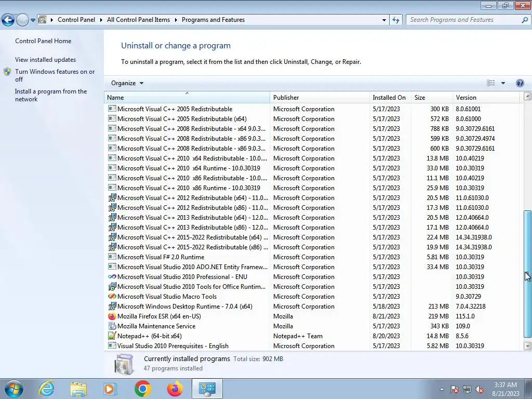
Task: Click the icon of Visual C++ 2013 Redistributable (x86)
Action: point(112,227)
